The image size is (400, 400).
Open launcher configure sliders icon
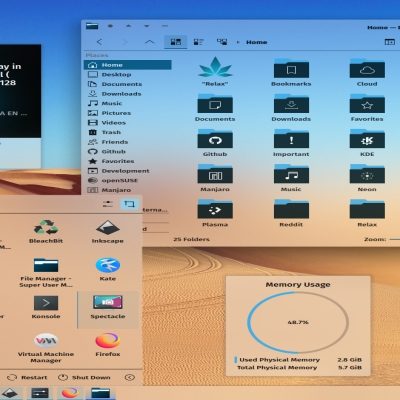108,204
